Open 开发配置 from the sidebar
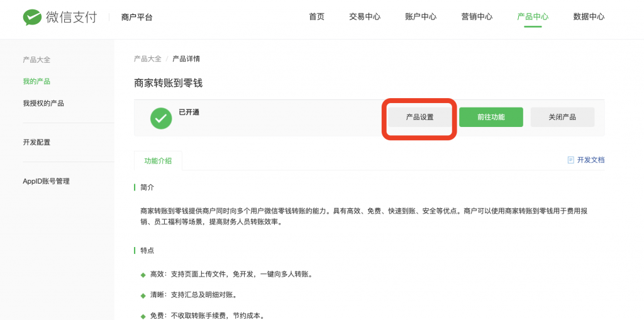 36,143
